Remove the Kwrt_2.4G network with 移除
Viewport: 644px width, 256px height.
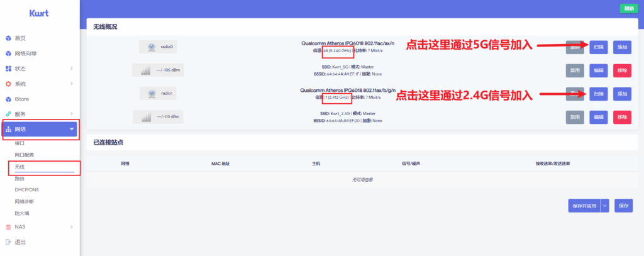point(621,117)
